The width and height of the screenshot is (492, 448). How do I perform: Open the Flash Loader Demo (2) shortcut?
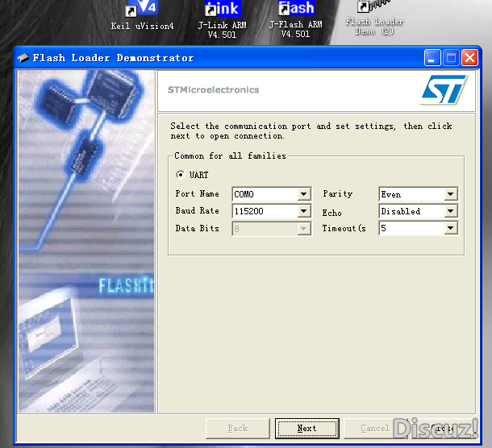(x=374, y=18)
